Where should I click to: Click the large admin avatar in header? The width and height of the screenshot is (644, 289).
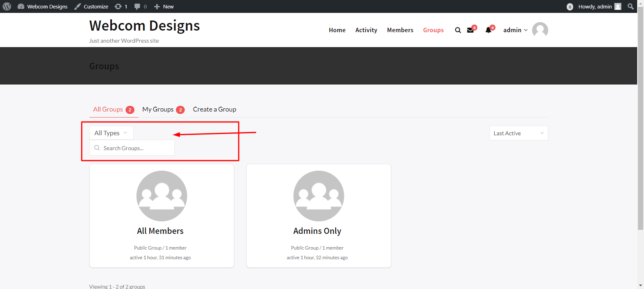click(540, 30)
